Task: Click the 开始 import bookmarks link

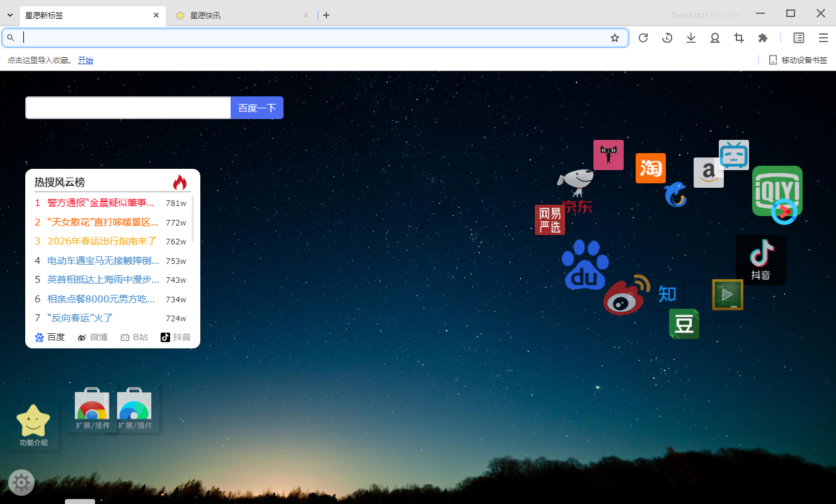Action: [x=86, y=60]
